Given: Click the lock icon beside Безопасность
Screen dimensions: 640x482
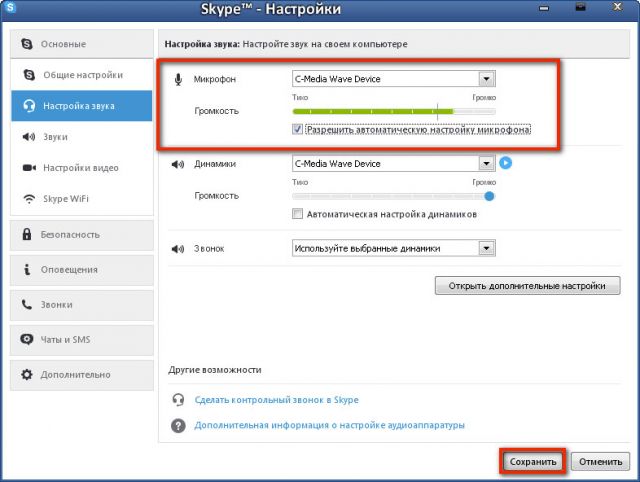Looking at the screenshot, I should coord(27,234).
